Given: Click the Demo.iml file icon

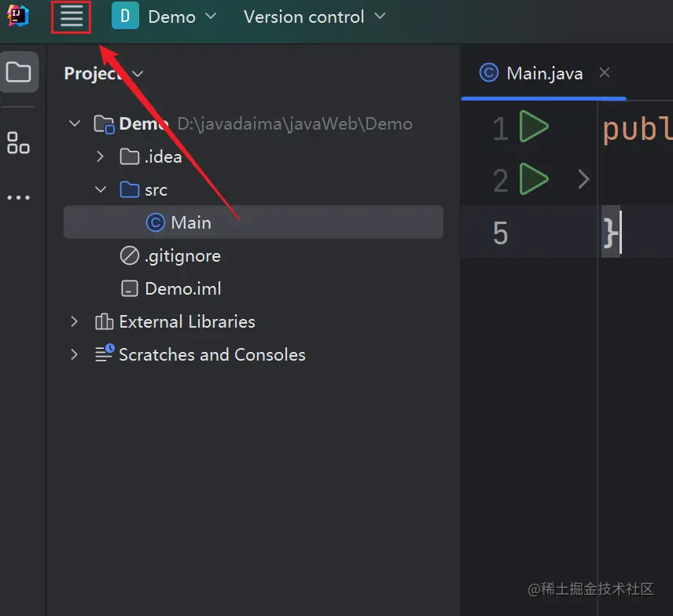Looking at the screenshot, I should pyautogui.click(x=129, y=288).
